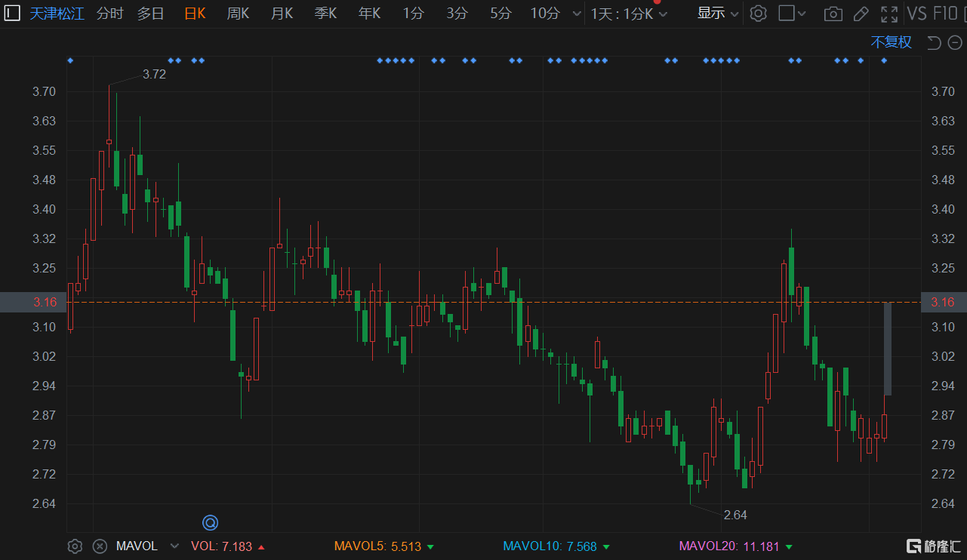Screen dimensions: 967x560
Task: Switch to the 5分 five-minute period
Action: click(500, 14)
